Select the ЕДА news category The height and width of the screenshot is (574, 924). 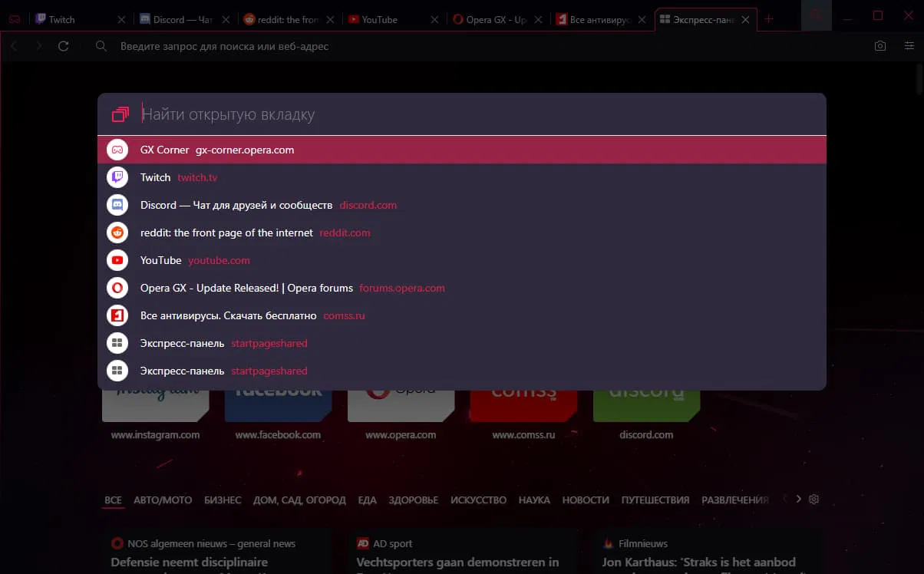tap(368, 500)
